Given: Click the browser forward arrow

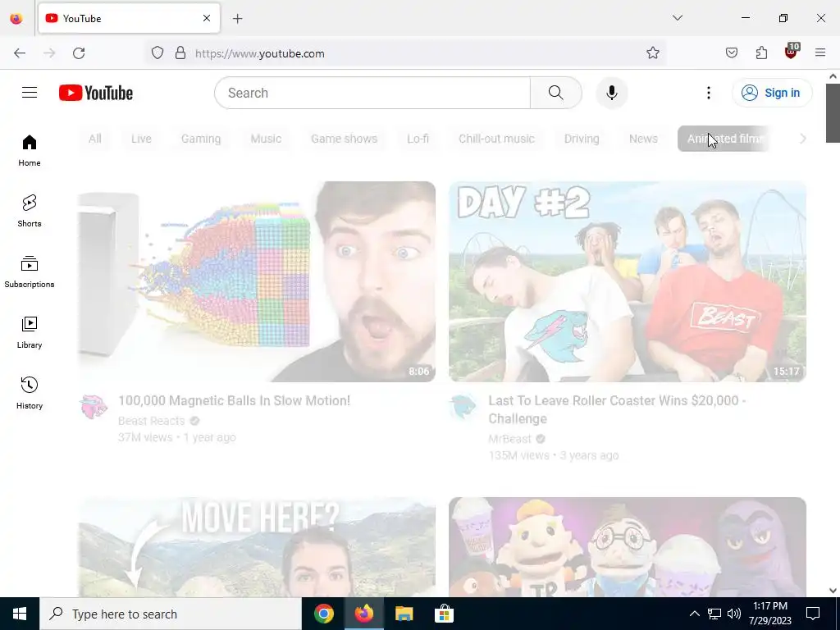Looking at the screenshot, I should pyautogui.click(x=49, y=53).
